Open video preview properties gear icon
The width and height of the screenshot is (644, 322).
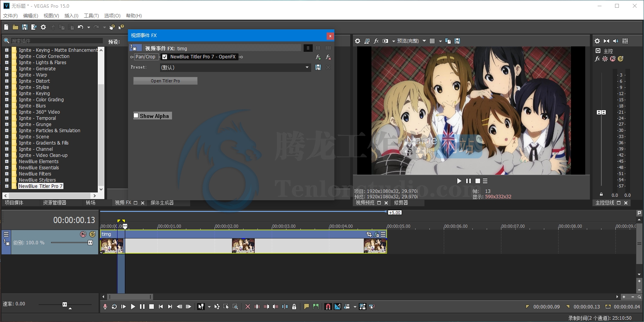coord(358,41)
